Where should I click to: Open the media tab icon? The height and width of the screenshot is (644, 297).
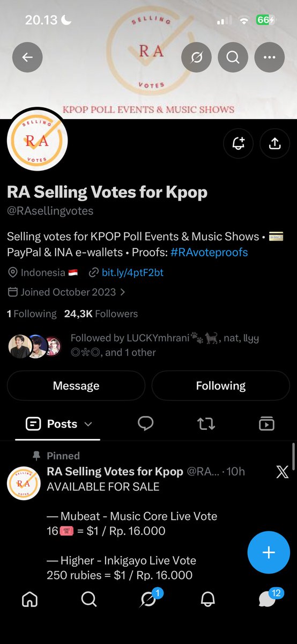coord(266,424)
